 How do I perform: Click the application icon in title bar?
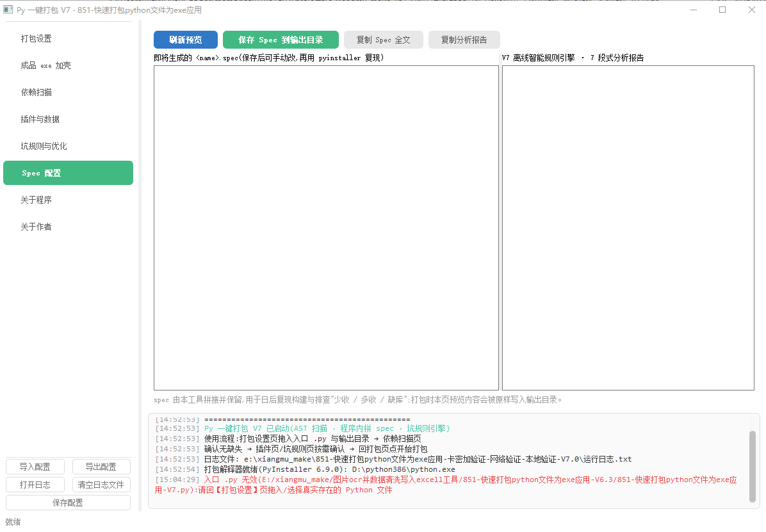[x=8, y=10]
